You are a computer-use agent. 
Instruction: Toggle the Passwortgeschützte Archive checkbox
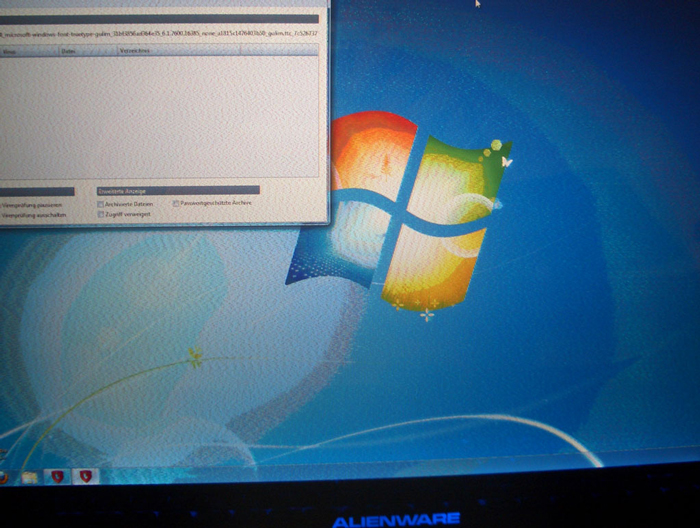click(x=176, y=204)
